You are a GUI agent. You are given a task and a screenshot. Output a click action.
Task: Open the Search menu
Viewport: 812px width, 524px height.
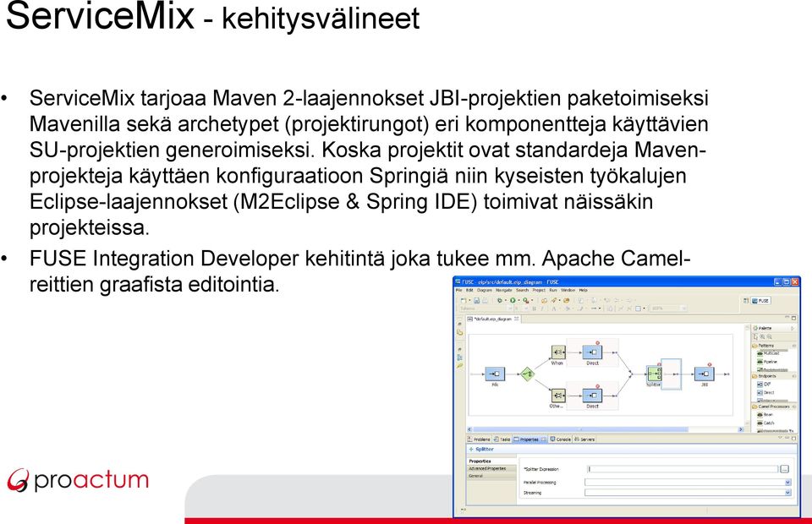tap(522, 290)
